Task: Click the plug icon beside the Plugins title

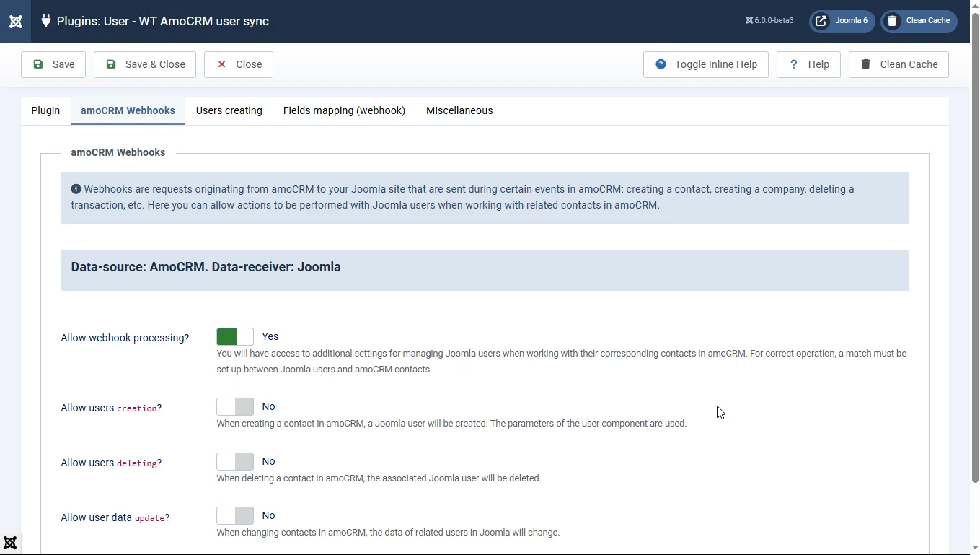Action: 46,21
